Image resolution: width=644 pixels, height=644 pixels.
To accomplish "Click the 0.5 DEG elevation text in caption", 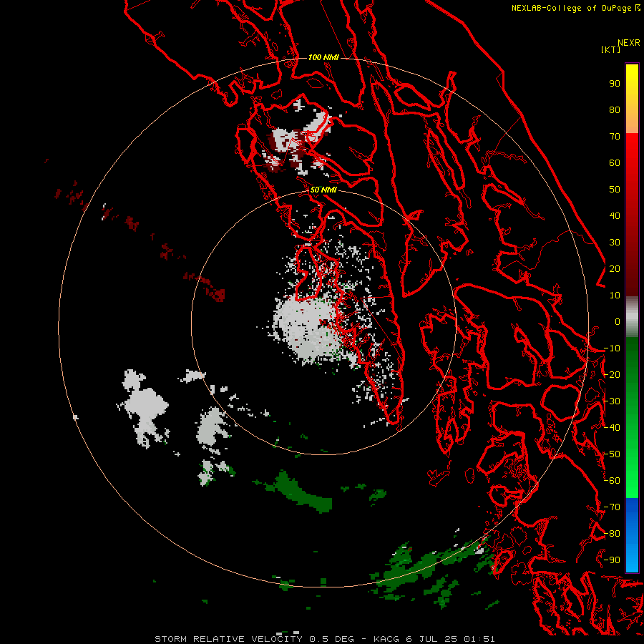I will pos(331,639).
